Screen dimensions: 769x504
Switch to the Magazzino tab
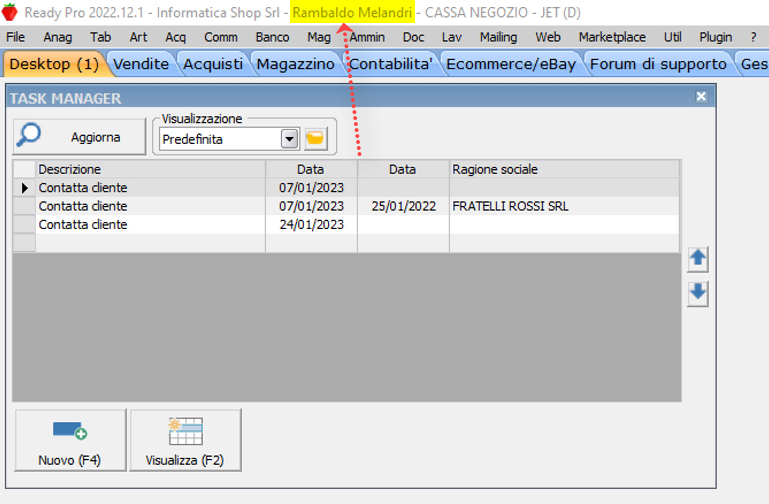point(295,64)
